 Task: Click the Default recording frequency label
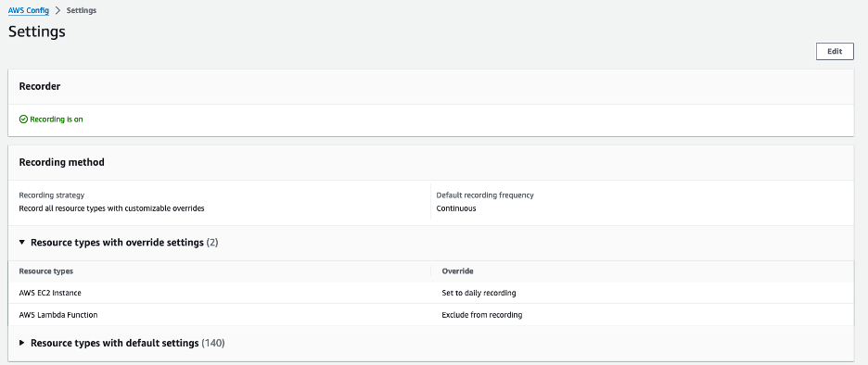click(x=485, y=195)
